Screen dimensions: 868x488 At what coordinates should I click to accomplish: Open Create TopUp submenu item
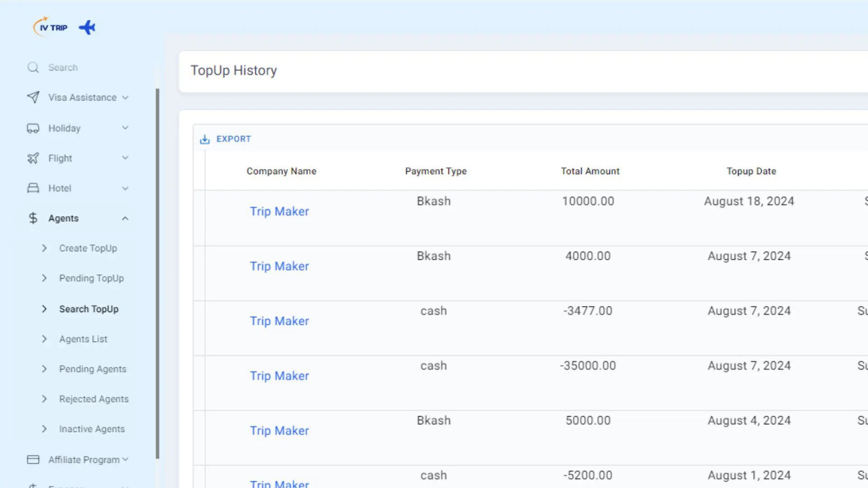click(88, 248)
